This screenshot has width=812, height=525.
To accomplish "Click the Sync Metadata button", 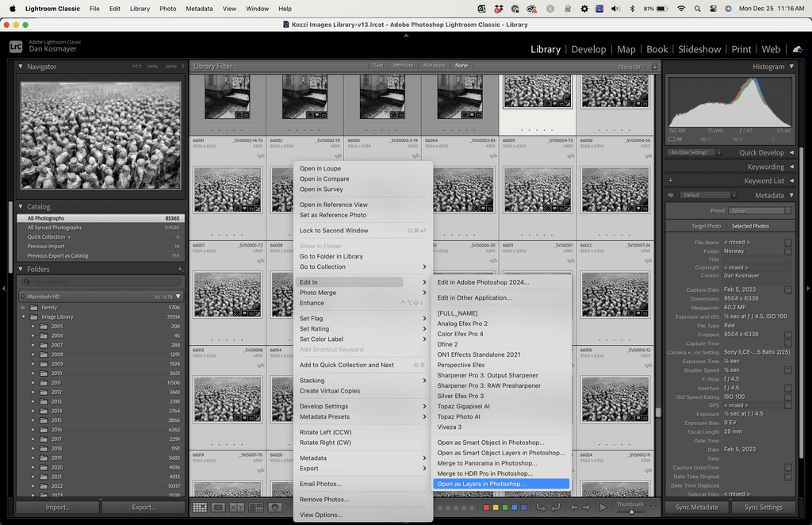I will tap(696, 508).
